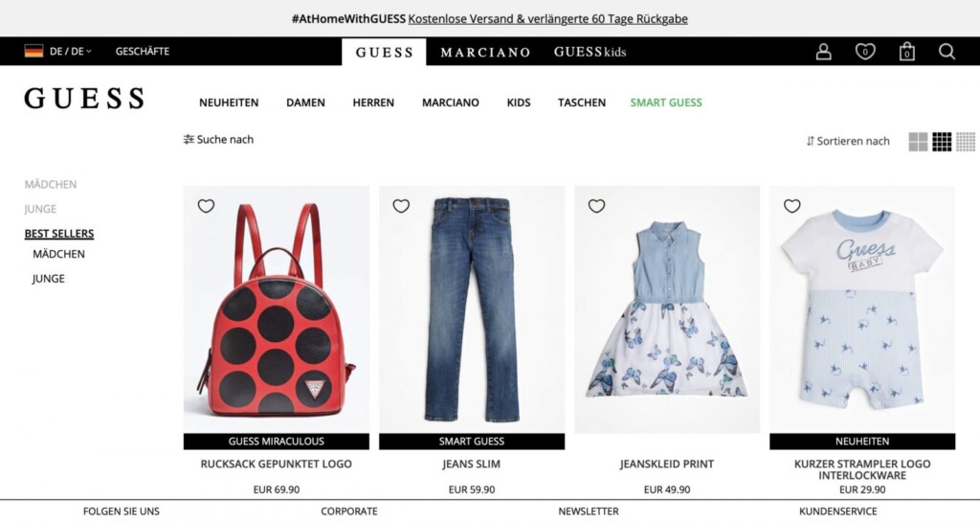
Task: Open the user account icon
Action: click(x=823, y=52)
